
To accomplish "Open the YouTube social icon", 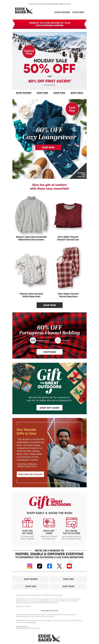I will [x=69, y=566].
